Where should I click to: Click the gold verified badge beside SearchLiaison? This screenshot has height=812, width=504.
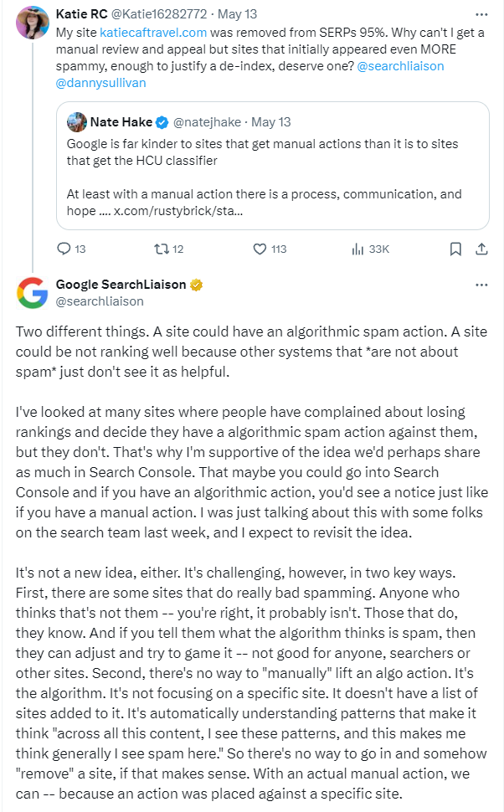(196, 285)
